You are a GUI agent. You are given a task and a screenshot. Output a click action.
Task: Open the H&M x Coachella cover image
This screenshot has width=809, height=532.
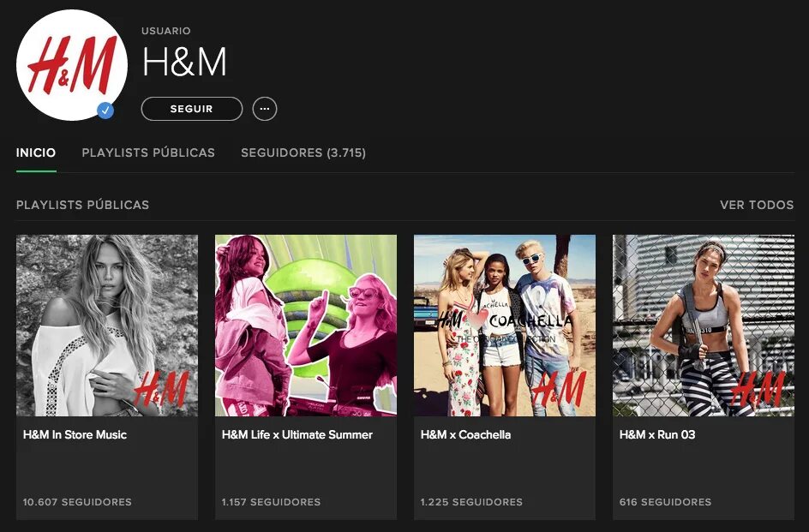point(505,326)
